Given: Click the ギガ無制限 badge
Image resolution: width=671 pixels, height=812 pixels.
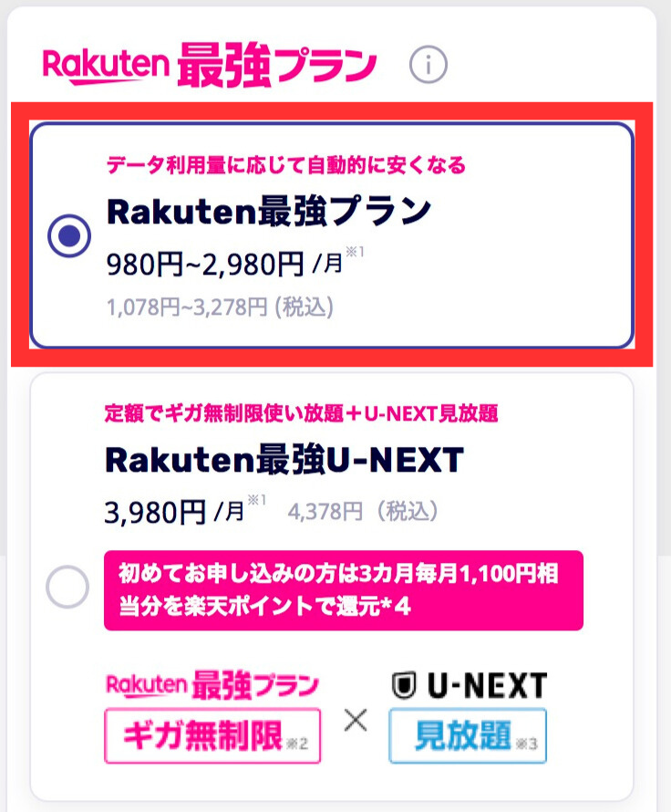Looking at the screenshot, I should 212,735.
